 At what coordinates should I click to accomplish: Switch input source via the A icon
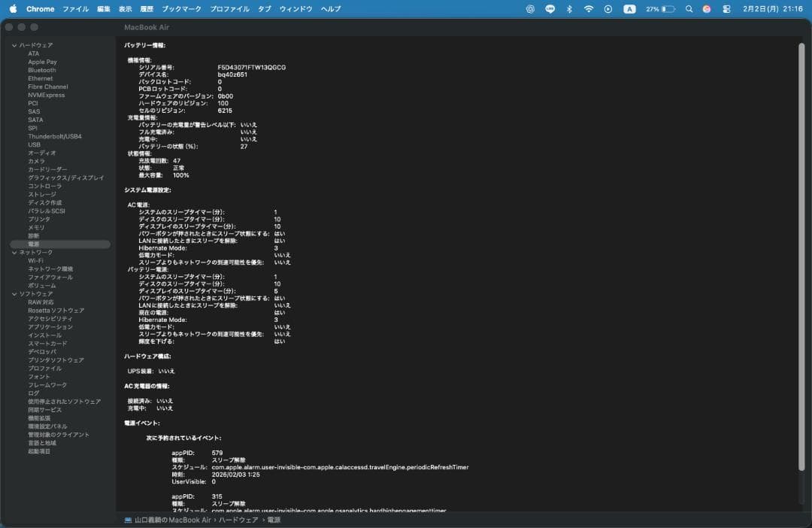(x=629, y=9)
